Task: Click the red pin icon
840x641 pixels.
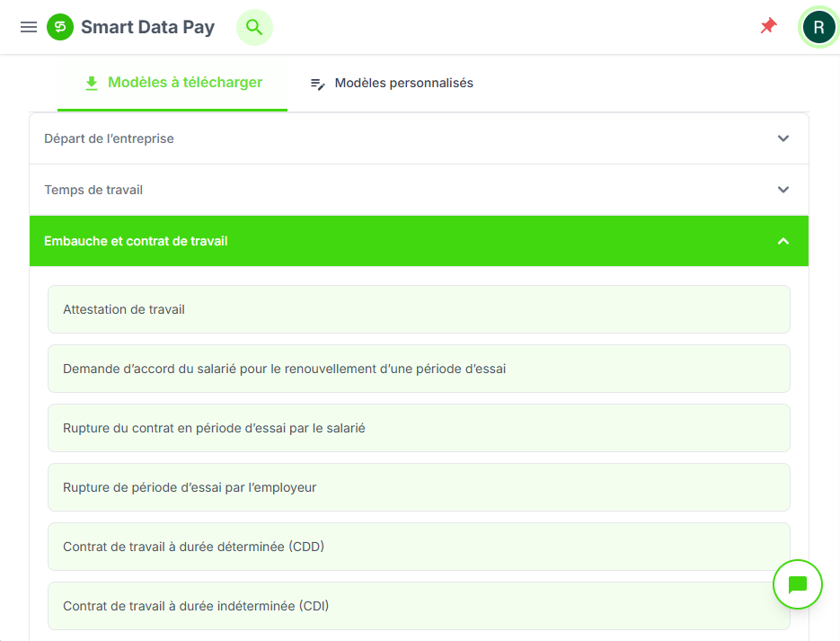Action: [x=768, y=26]
